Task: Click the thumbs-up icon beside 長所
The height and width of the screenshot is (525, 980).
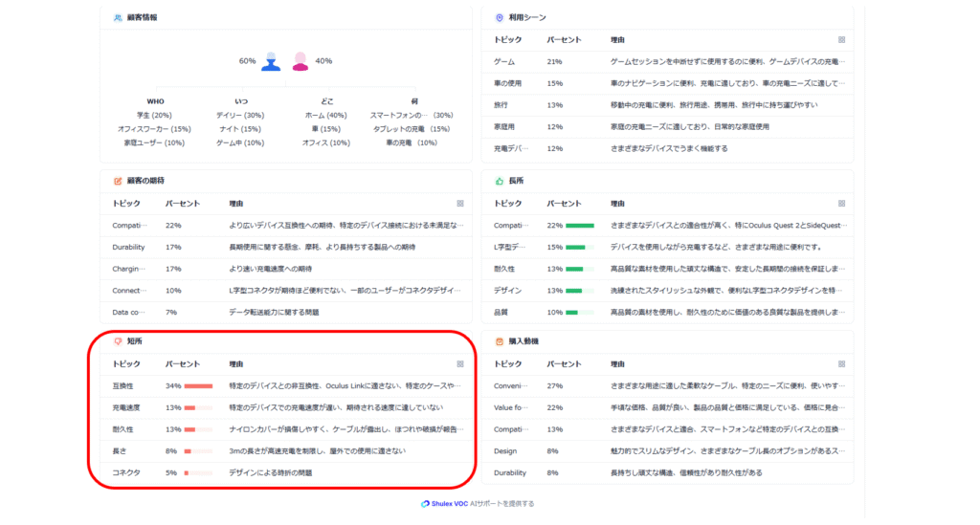Action: pos(499,181)
